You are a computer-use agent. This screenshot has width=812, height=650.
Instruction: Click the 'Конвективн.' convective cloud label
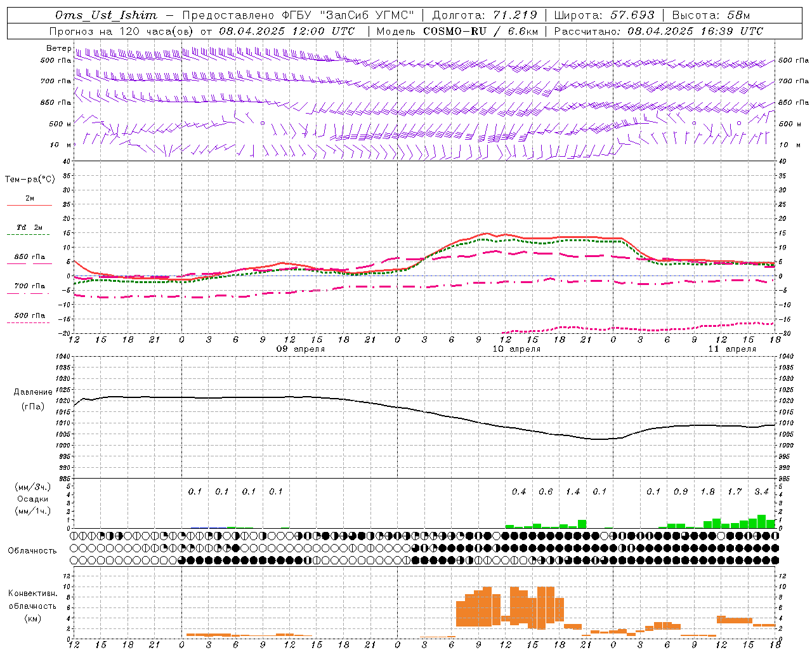[x=32, y=594]
